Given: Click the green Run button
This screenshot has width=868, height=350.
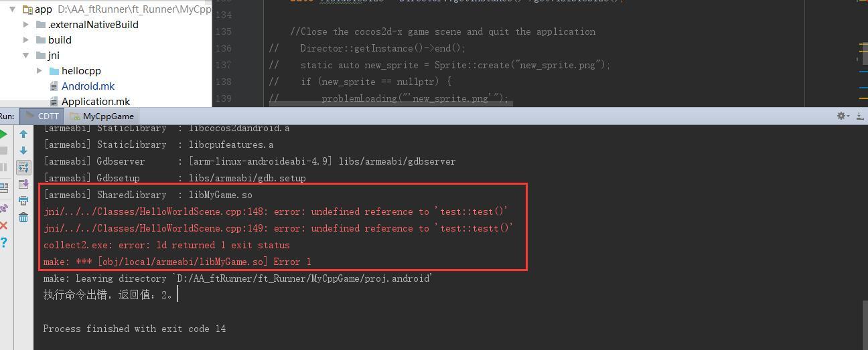Looking at the screenshot, I should pos(3,135).
